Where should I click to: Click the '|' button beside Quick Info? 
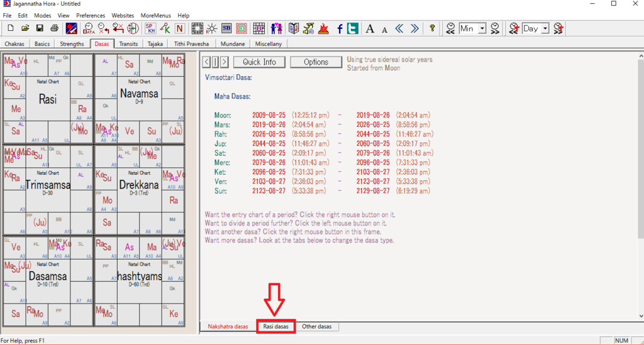click(215, 62)
